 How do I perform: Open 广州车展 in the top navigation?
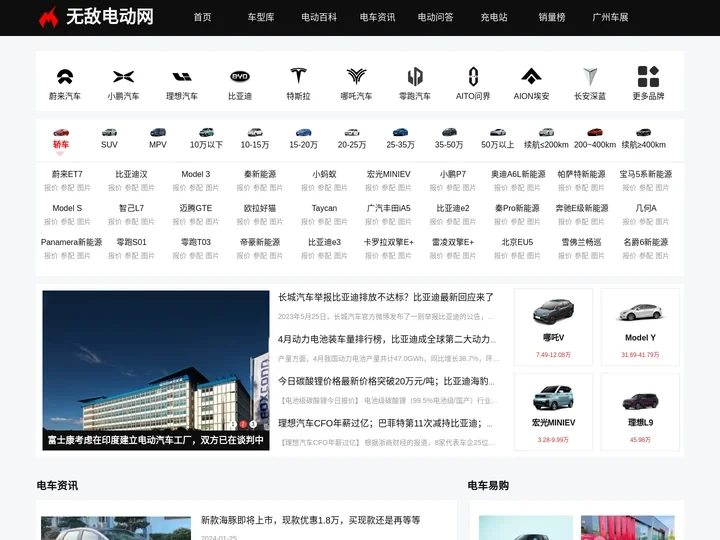(610, 17)
